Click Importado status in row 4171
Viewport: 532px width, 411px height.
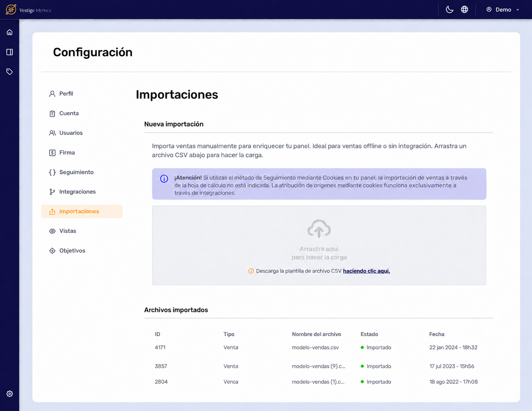376,347
